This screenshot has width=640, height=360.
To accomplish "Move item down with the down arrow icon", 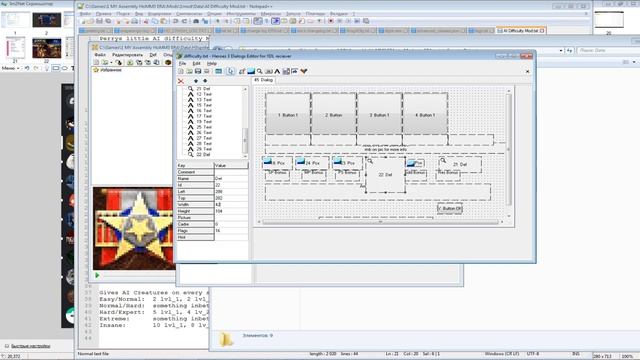I will coord(205,81).
